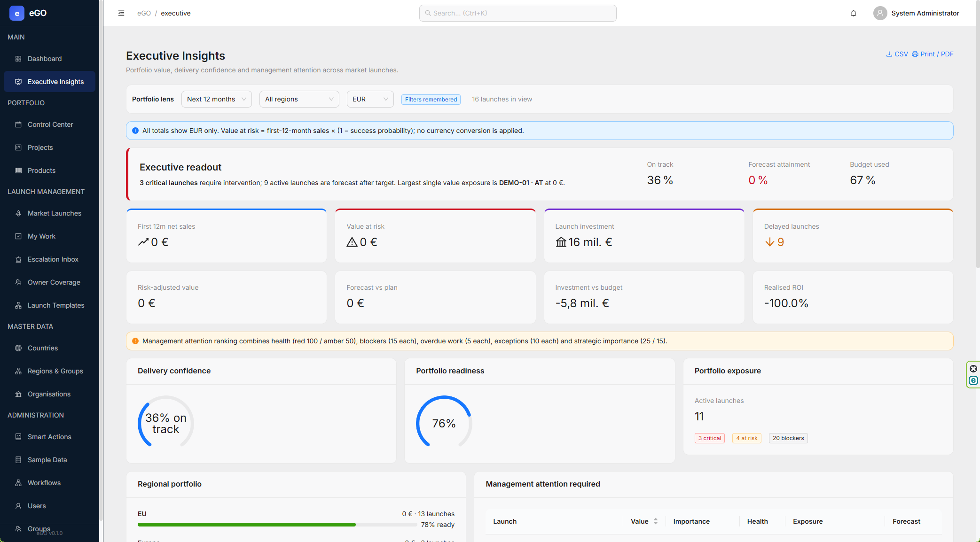Screen dimensions: 980x542
Task: Open the Next 12 months dropdown
Action: [x=217, y=99]
